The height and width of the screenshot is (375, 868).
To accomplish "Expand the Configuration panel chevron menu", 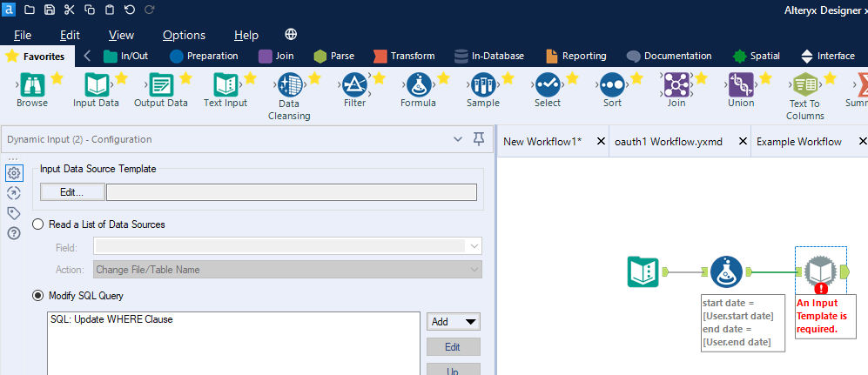I will click(458, 139).
